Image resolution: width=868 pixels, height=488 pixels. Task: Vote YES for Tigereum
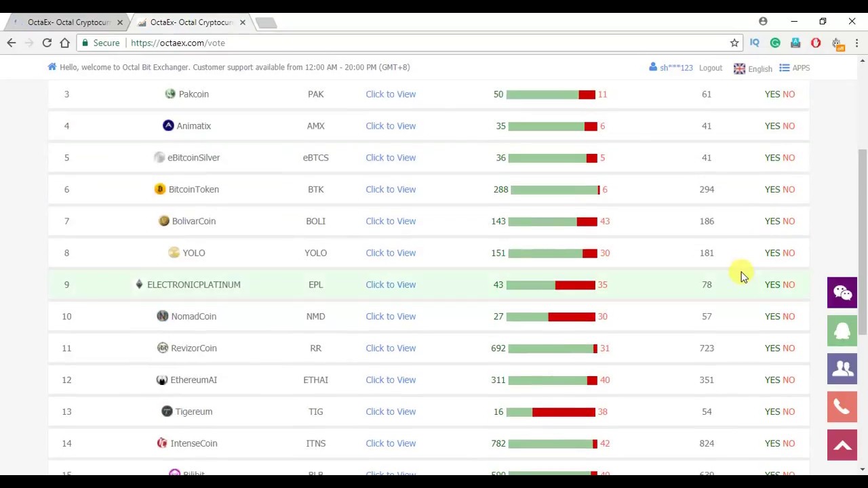click(x=772, y=411)
